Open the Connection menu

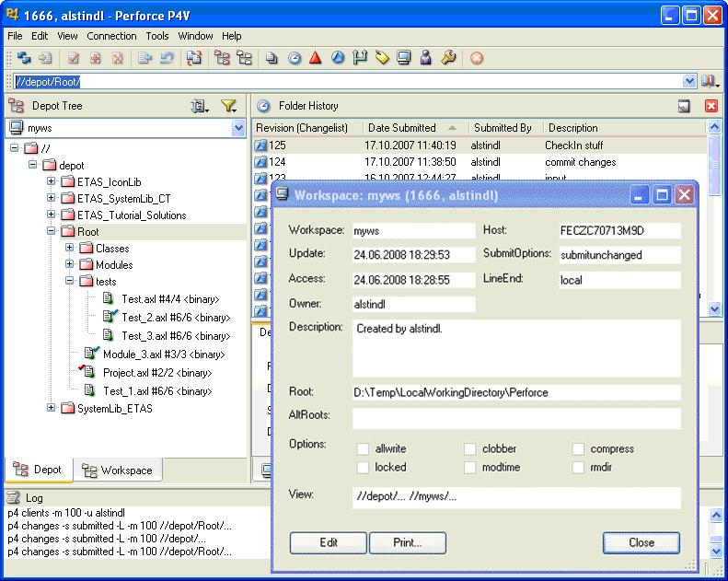(x=111, y=36)
